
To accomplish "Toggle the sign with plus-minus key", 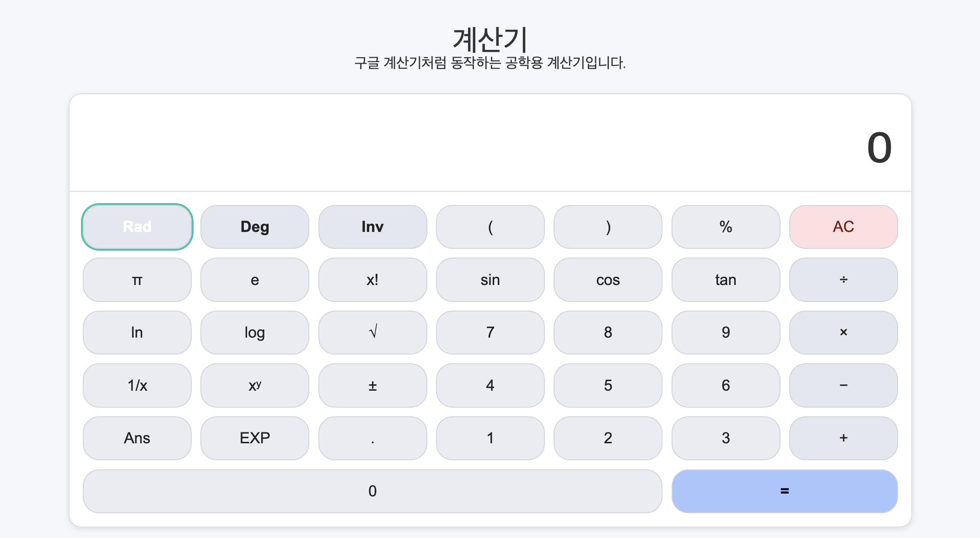I will pyautogui.click(x=372, y=385).
